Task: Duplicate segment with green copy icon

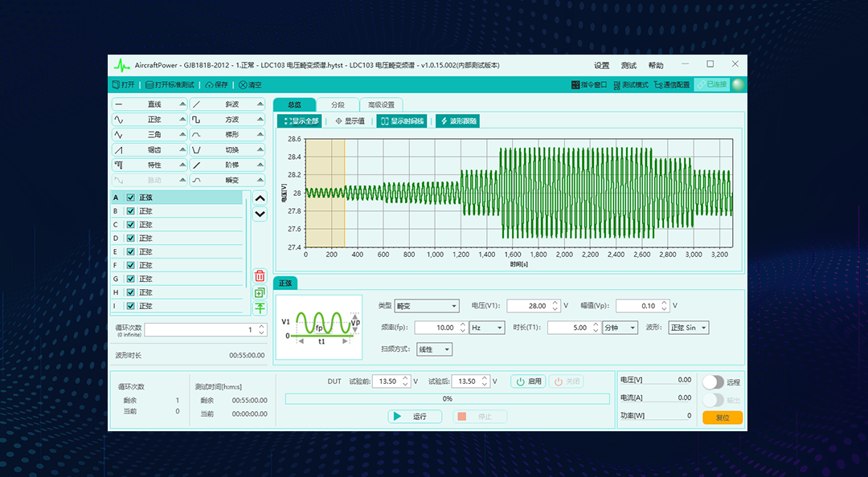Action: click(260, 293)
